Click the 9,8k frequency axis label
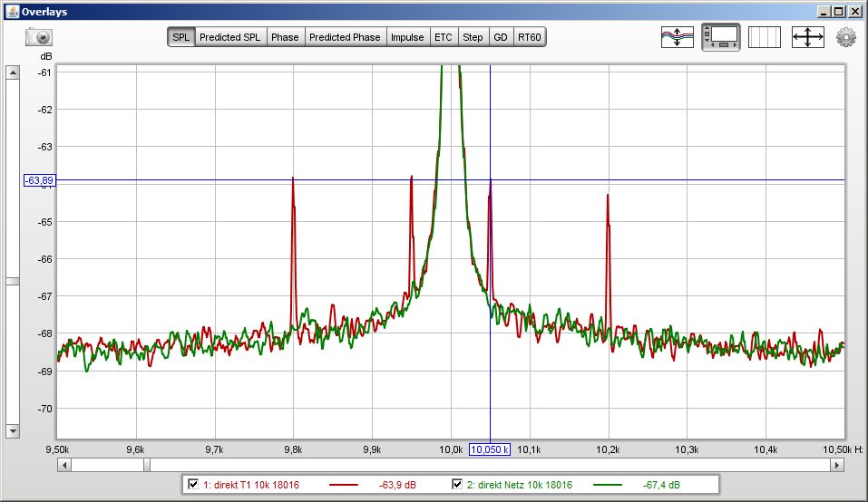The image size is (868, 502). (x=293, y=450)
